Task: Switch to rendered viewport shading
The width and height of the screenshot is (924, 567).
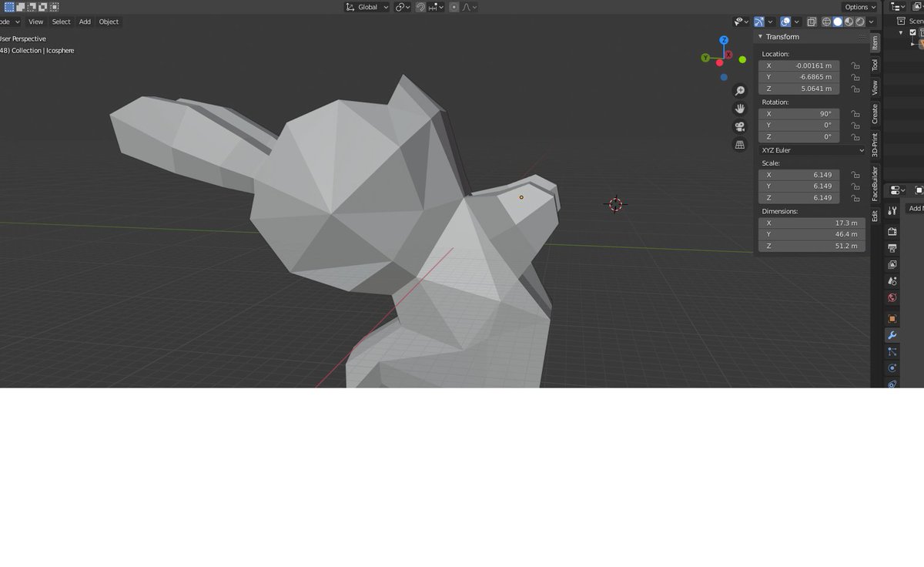Action: (859, 22)
